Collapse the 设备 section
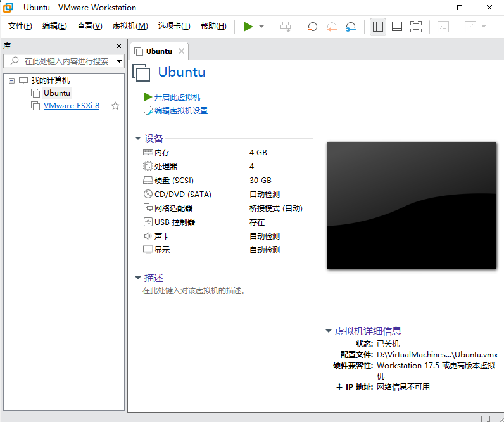This screenshot has width=504, height=422. [x=138, y=138]
